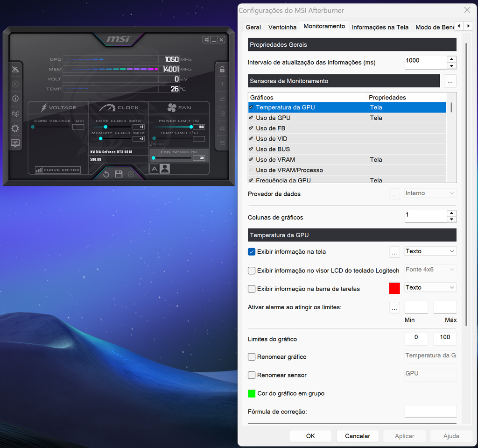This screenshot has height=448, width=478.
Task: Click the Memory Clock slider handle
Action: (x=101, y=139)
